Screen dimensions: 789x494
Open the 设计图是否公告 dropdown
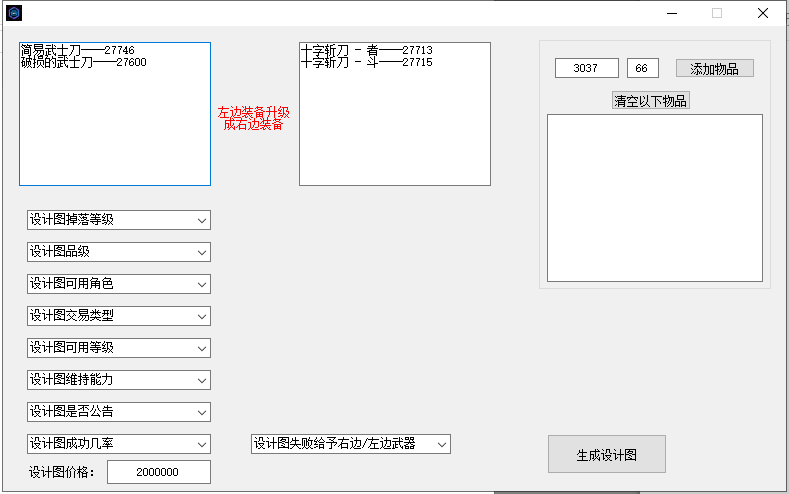(118, 412)
